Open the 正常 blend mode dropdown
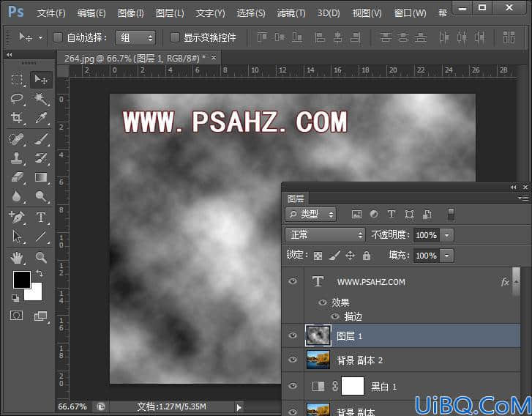This screenshot has width=532, height=416. [326, 234]
